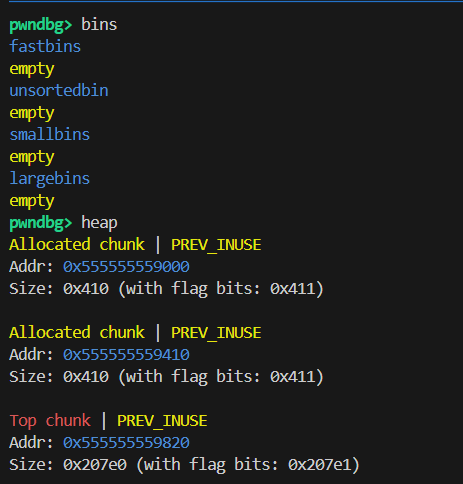Click Size line showing 0x207e0 with flag bits 0x207e1
Screen dimensions: 463x484
coord(184,465)
